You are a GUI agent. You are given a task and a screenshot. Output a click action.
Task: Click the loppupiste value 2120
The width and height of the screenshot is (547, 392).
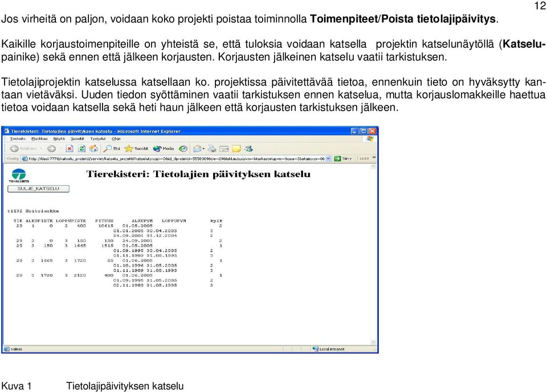pyautogui.click(x=80, y=275)
